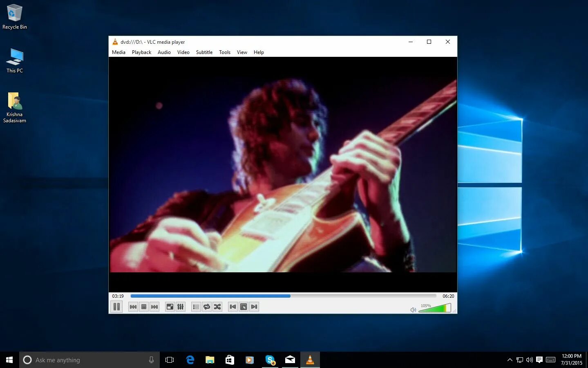Click the Ask me anything search box

coord(89,360)
